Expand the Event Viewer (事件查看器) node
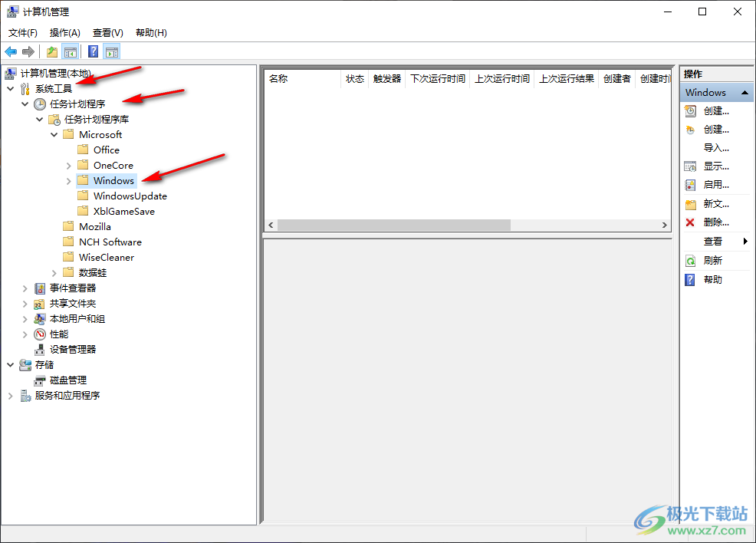The width and height of the screenshot is (756, 543). coord(25,289)
